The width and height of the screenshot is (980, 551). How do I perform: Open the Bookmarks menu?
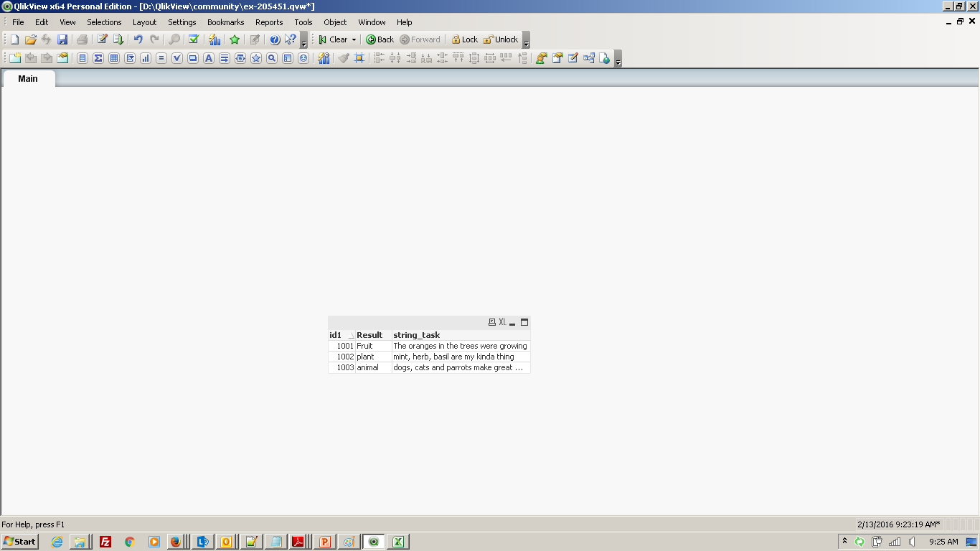[x=226, y=22]
